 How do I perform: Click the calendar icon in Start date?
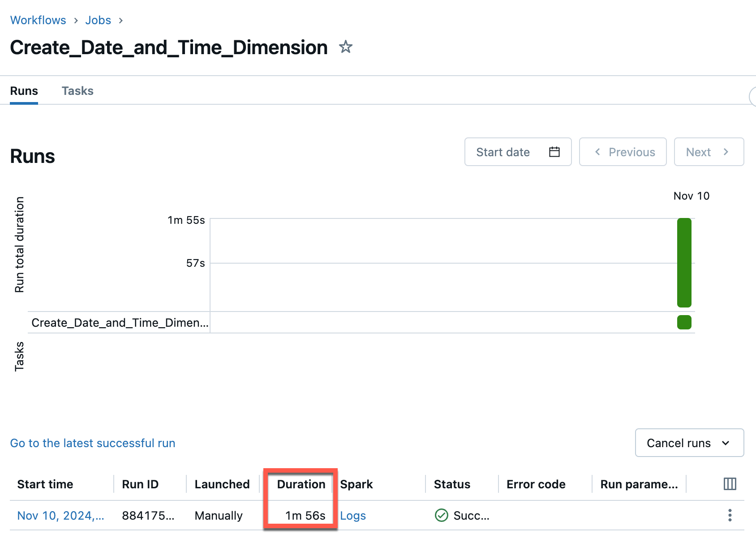554,152
